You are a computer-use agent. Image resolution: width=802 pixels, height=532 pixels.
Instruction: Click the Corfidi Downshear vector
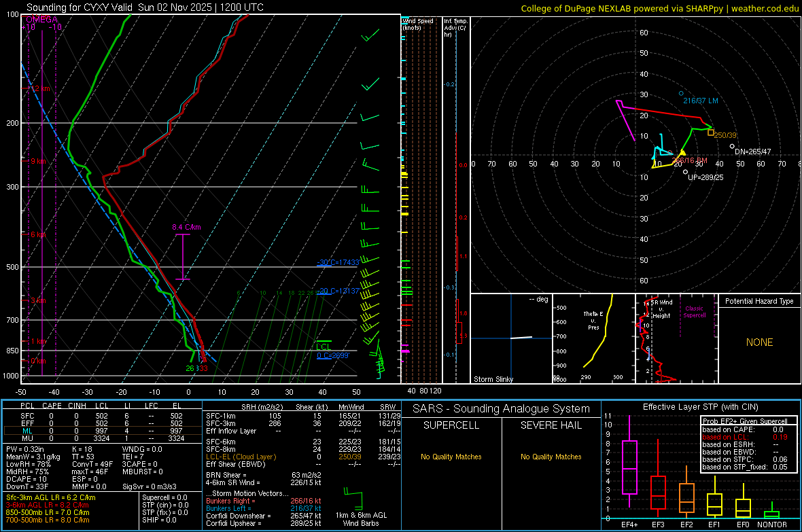[264, 516]
